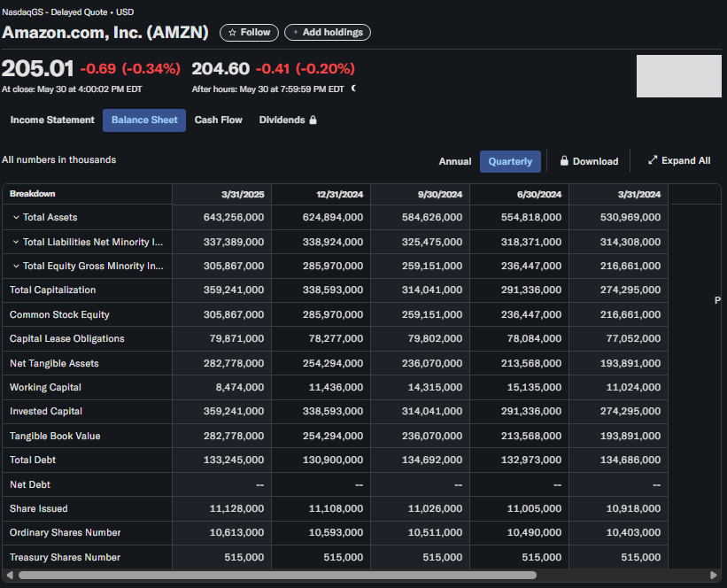Click the horizontal table scrollbar thumb
Screen dimensions: 727x588
(277, 575)
